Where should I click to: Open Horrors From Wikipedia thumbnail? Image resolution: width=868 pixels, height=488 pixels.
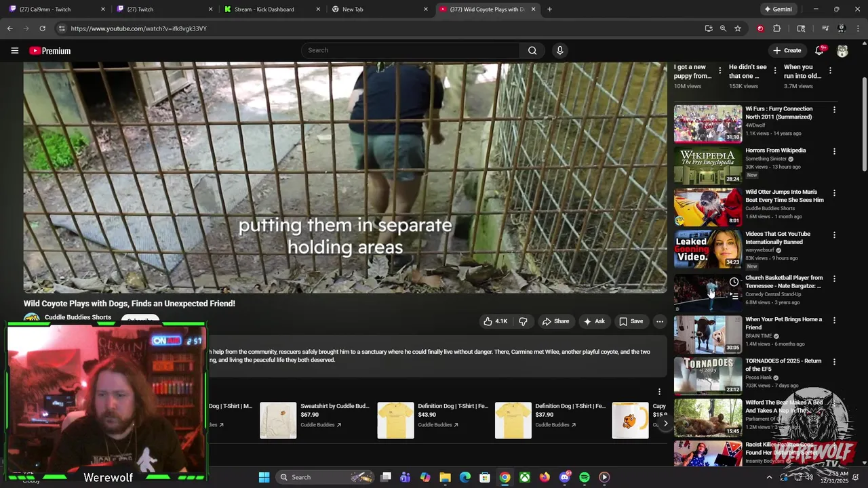(708, 165)
